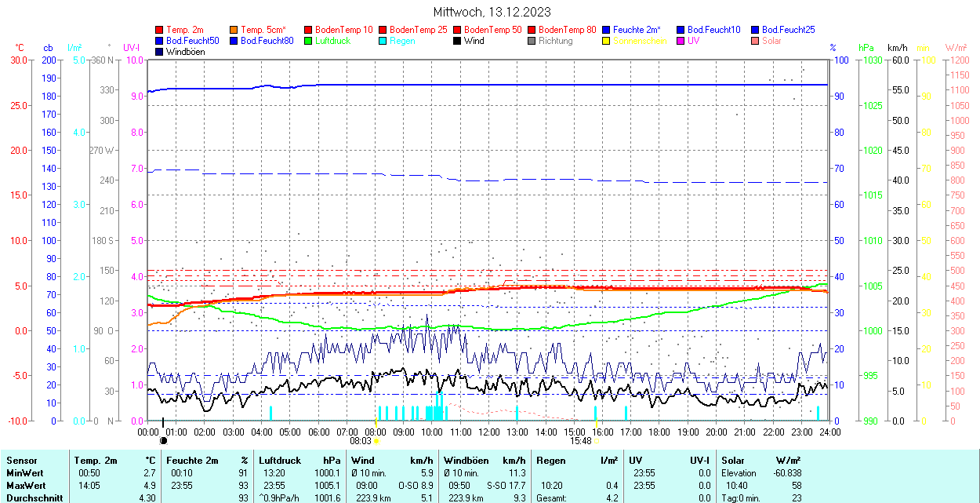The image size is (980, 503).
Task: Click the Solar legend square
Action: [x=756, y=41]
